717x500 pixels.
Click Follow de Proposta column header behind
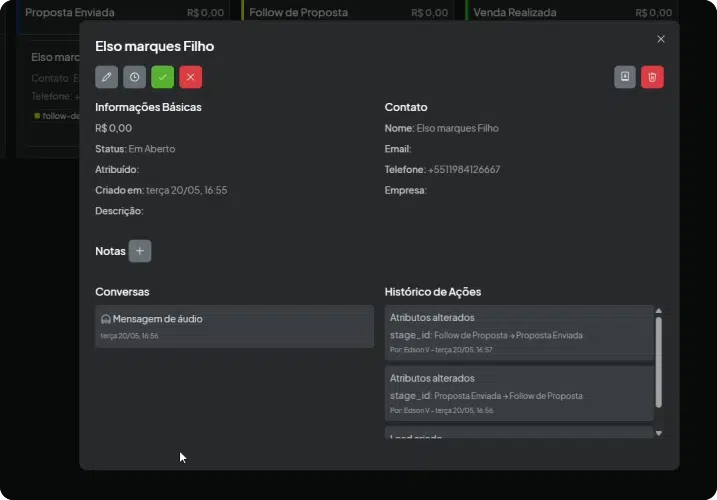[x=298, y=12]
